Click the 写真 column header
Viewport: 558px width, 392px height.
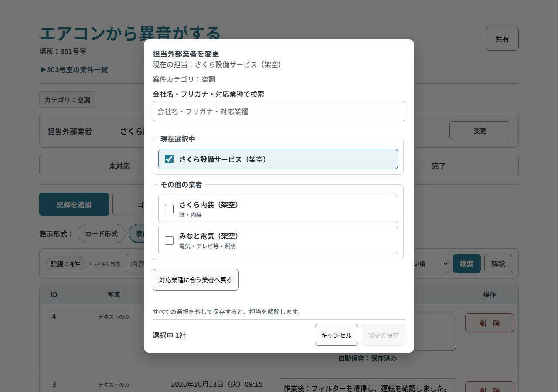pos(114,294)
